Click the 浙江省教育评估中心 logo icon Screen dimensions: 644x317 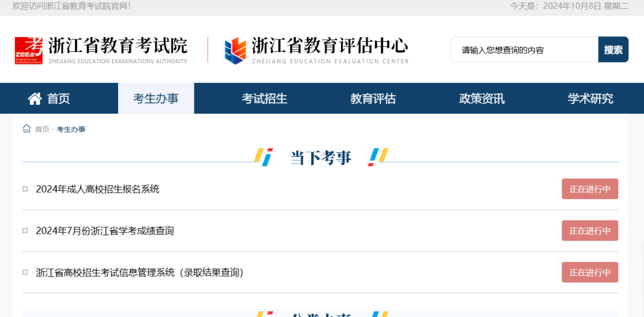236,51
